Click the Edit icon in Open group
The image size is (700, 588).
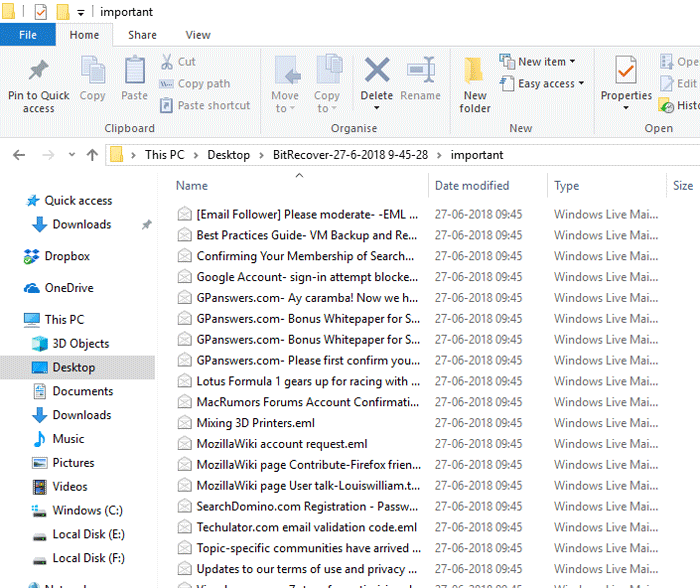coord(667,83)
